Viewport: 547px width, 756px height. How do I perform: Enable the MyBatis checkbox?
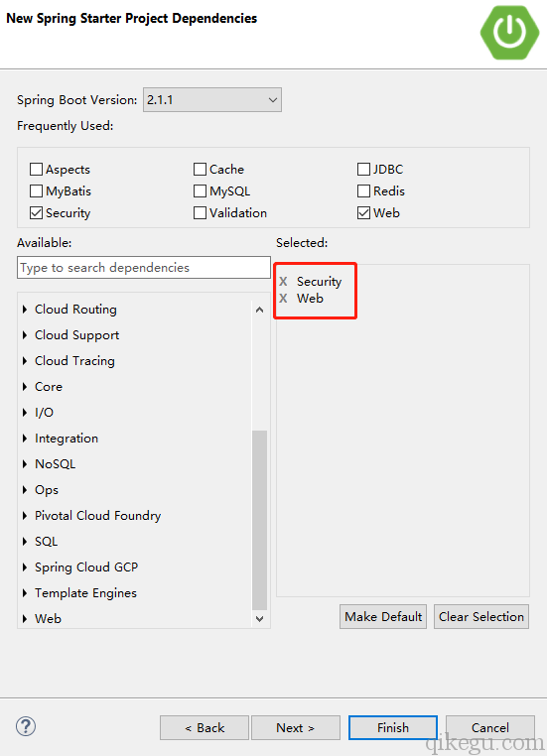(36, 190)
